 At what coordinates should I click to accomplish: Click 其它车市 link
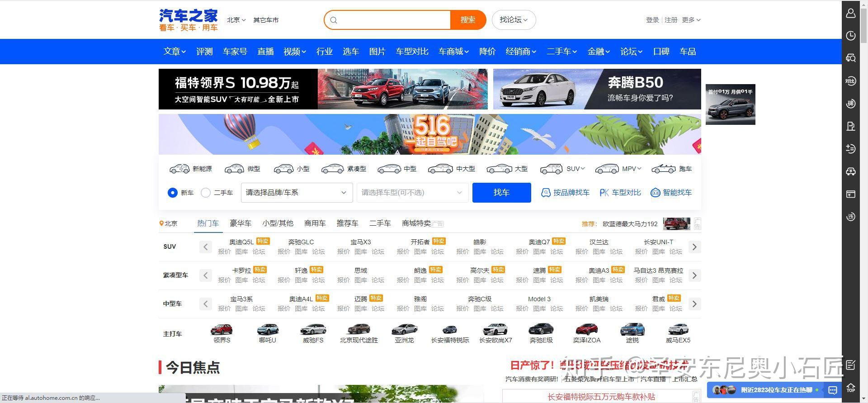pyautogui.click(x=266, y=20)
